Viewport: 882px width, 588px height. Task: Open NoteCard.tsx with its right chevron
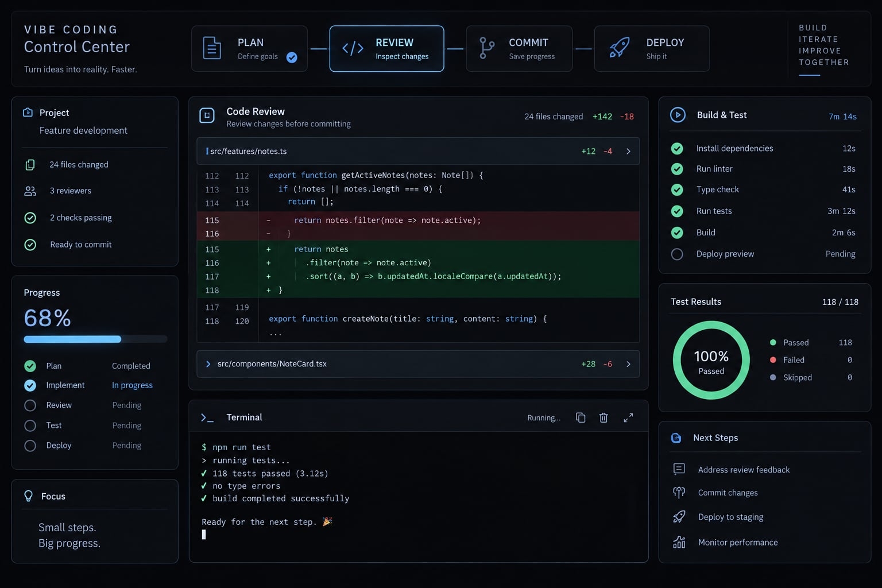pos(628,364)
